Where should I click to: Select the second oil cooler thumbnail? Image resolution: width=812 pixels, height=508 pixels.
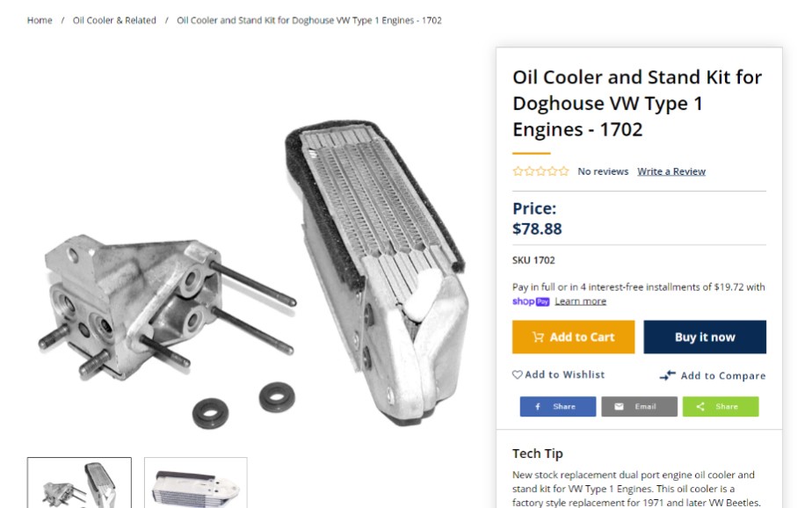pyautogui.click(x=196, y=483)
